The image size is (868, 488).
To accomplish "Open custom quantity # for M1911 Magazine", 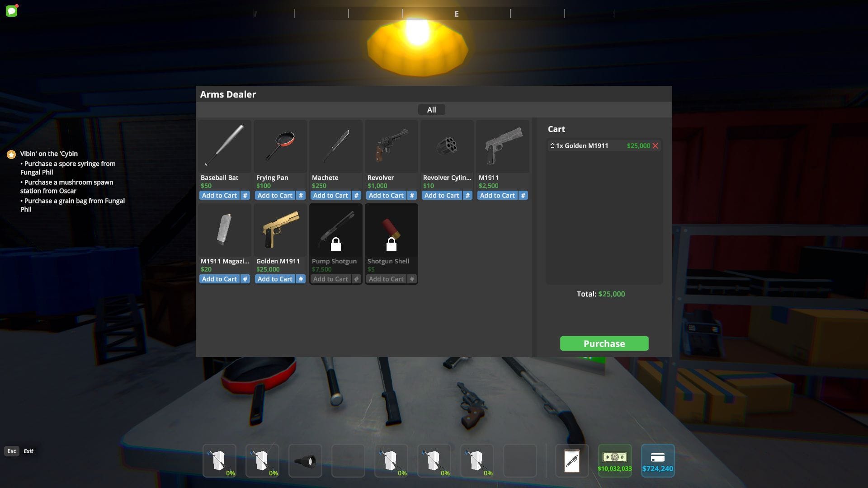I will (x=245, y=279).
